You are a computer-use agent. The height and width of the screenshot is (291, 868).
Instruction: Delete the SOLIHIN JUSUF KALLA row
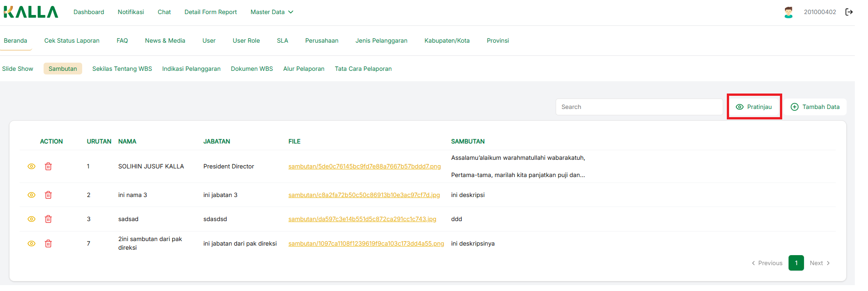point(48,167)
